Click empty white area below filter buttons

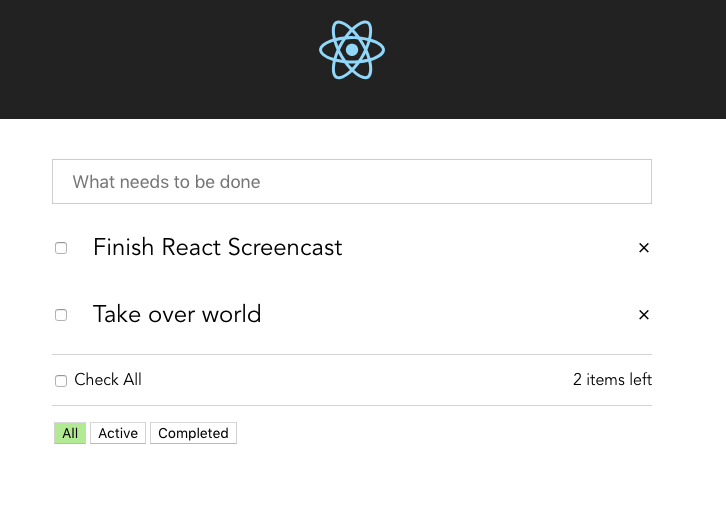point(360,480)
